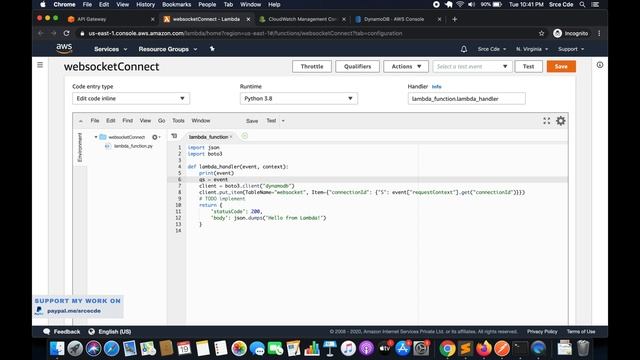Screen dimensions: 640x360
Task: Open Spotlight search in menu bar
Action: coord(582,4)
